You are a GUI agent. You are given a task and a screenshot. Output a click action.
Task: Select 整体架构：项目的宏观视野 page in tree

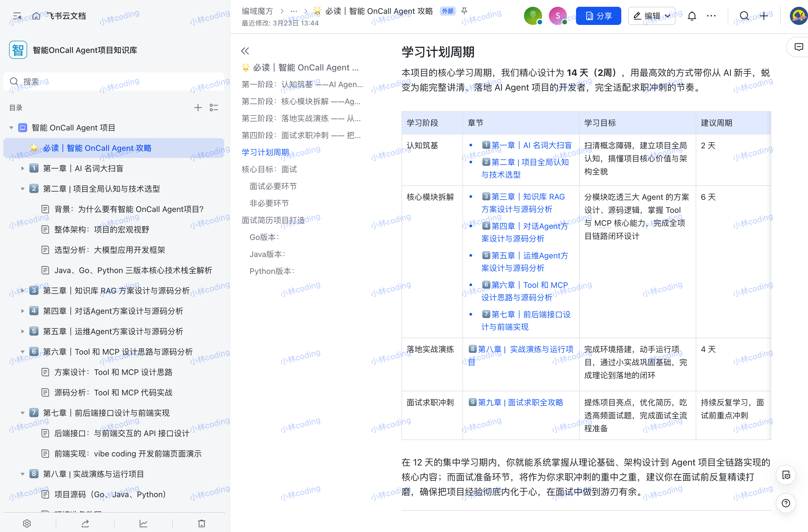coord(102,229)
